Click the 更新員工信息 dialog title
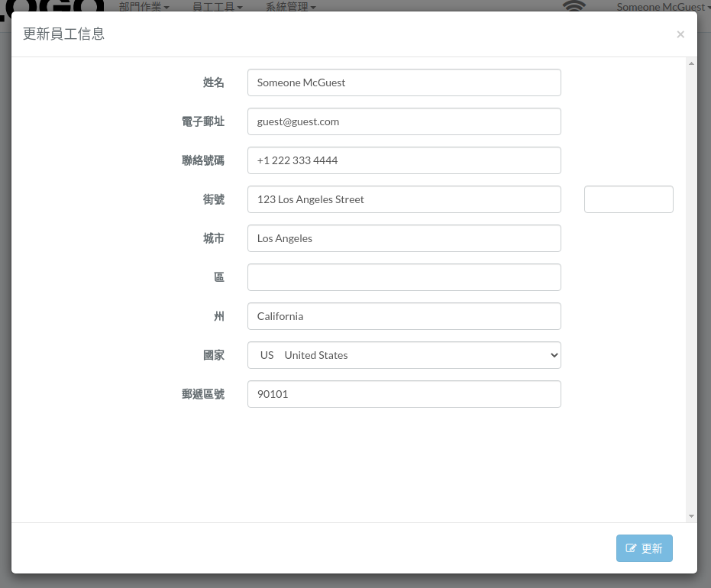 [x=63, y=34]
